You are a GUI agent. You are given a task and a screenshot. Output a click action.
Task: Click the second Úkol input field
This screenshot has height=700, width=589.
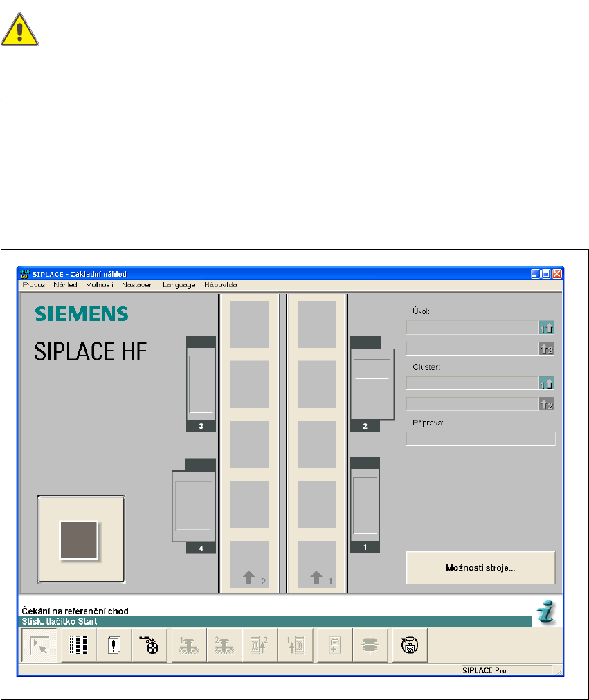click(x=473, y=349)
